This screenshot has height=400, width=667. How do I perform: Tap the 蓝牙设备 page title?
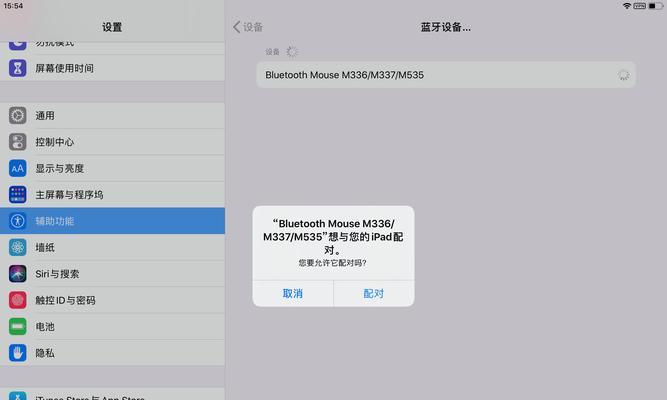[445, 27]
